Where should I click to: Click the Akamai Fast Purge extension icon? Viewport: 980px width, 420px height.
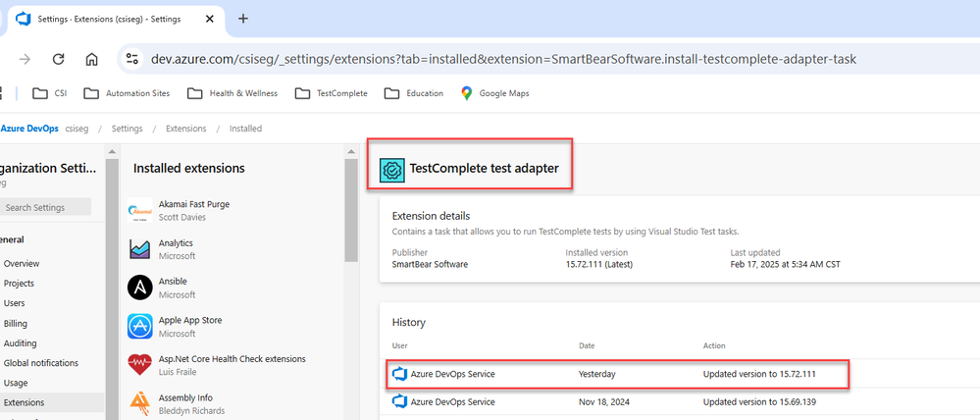pyautogui.click(x=139, y=211)
